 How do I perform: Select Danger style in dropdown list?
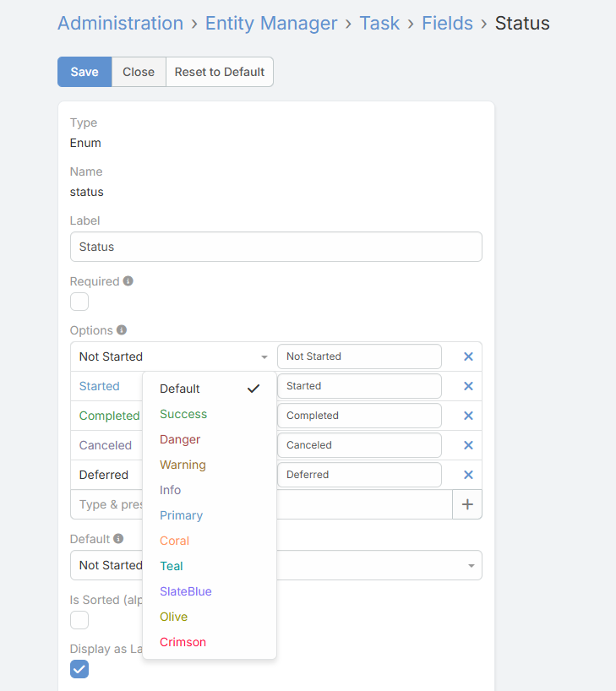[x=180, y=439]
